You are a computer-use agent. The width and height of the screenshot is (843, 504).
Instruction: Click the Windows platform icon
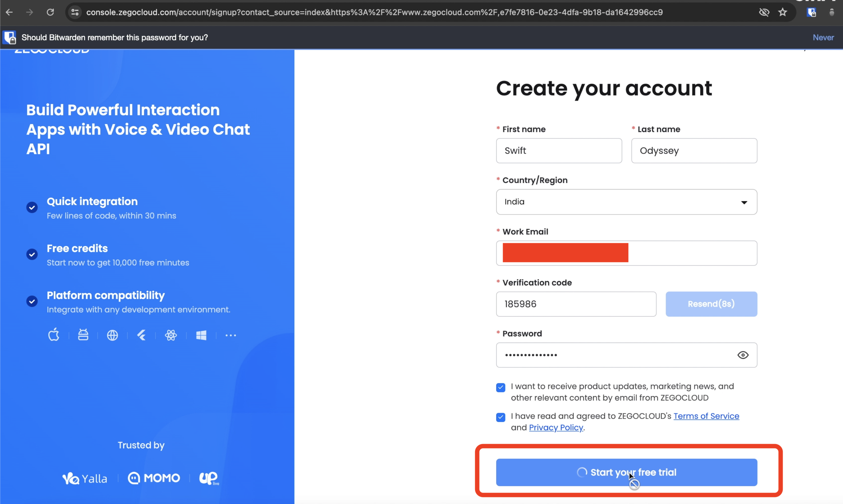coord(201,335)
